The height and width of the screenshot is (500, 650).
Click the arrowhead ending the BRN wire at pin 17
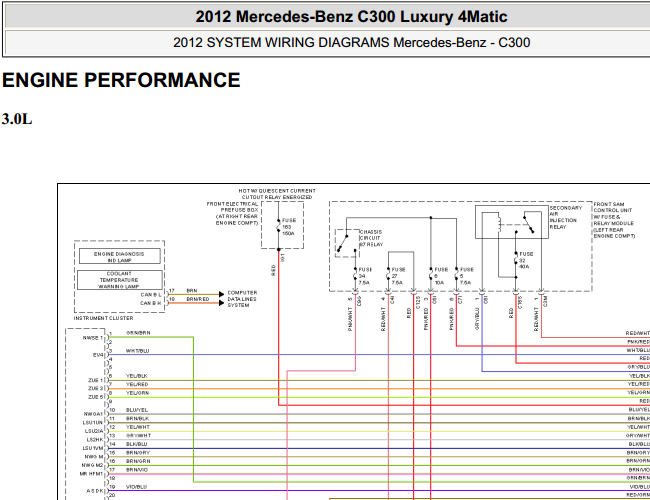click(221, 294)
